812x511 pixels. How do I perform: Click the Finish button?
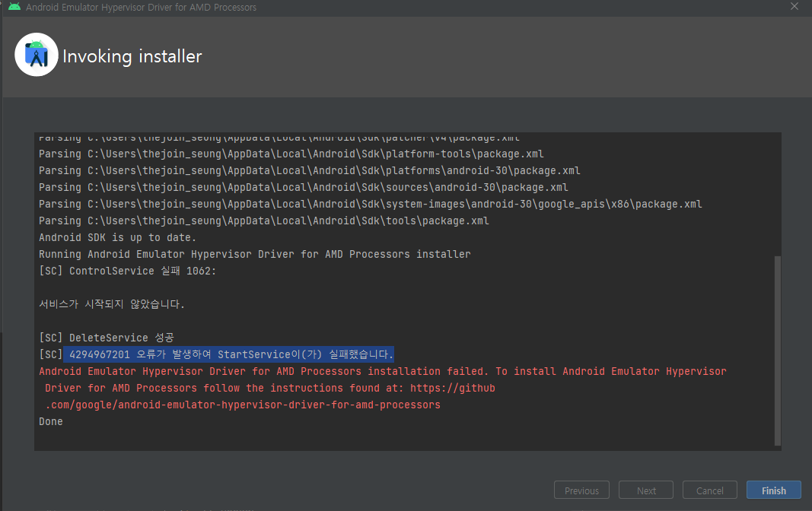774,490
